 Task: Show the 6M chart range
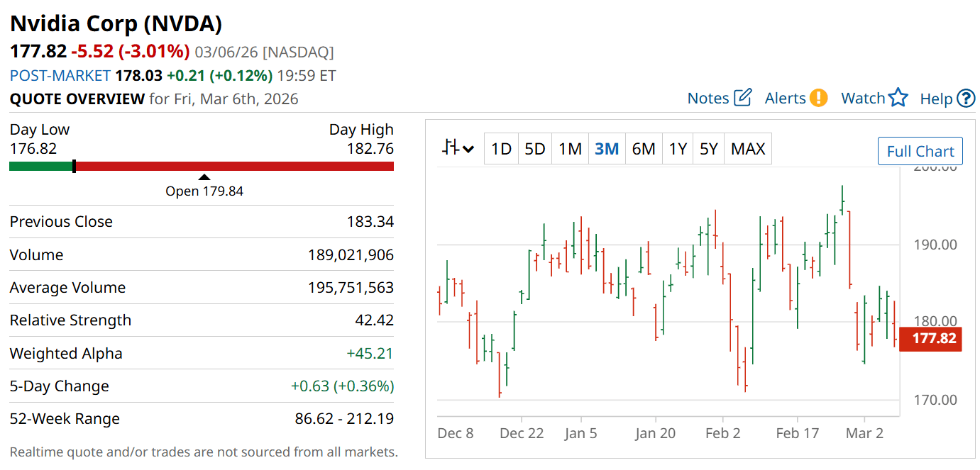[x=643, y=149]
